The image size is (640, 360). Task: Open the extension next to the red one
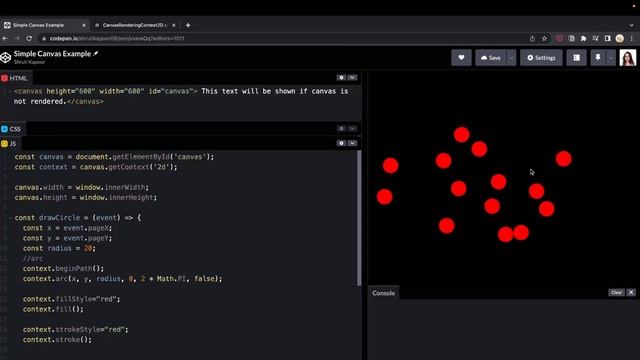coord(571,38)
